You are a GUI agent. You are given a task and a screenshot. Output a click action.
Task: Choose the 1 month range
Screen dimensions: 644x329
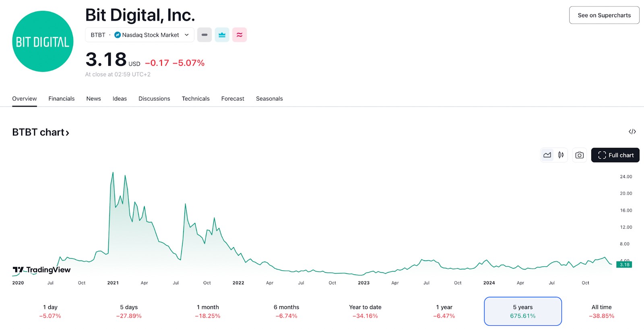point(208,311)
